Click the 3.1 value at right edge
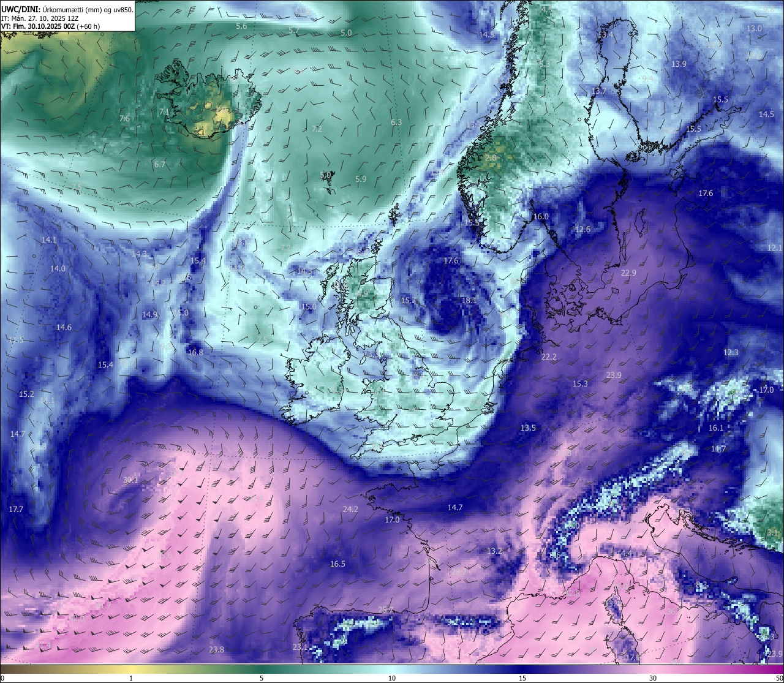 [772, 532]
